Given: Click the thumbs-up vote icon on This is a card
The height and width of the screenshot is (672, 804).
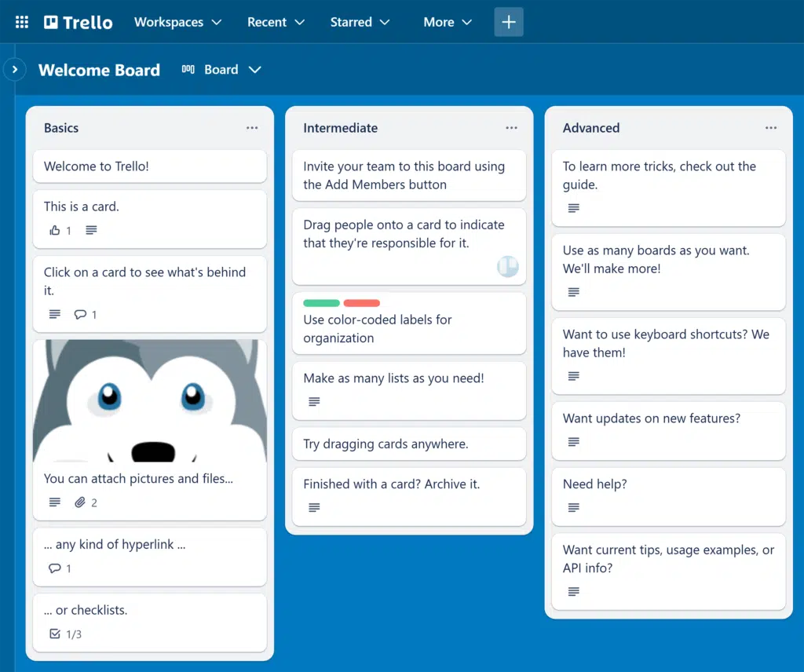Looking at the screenshot, I should coord(55,230).
